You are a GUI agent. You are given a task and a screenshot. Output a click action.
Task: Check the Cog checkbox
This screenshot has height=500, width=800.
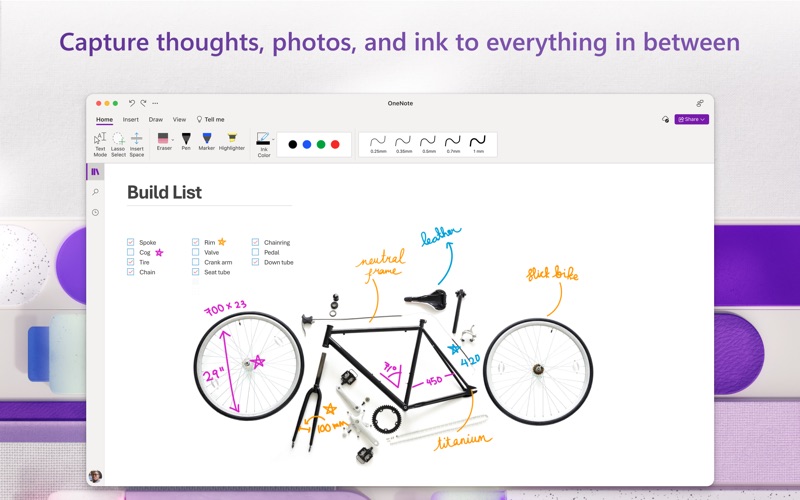click(131, 252)
